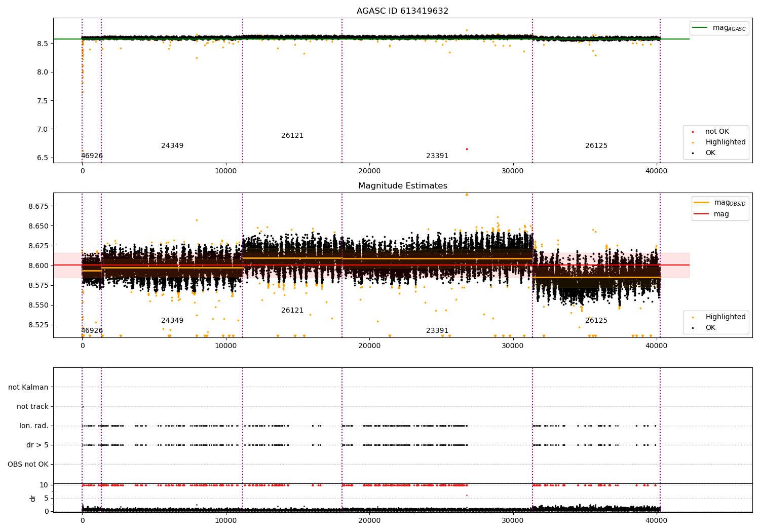Click the 10000 x-axis tick in bottom flags plot
This screenshot has width=760, height=532.
pyautogui.click(x=226, y=521)
